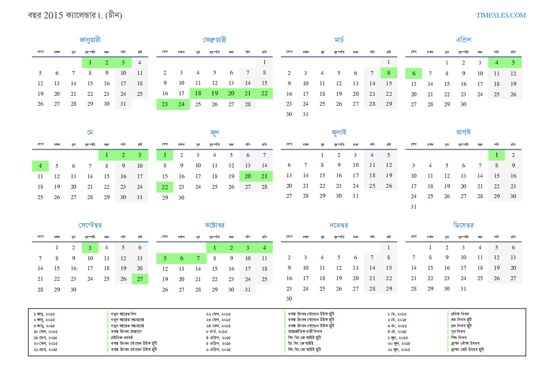
Task: Open the TIMESLES.COM link
Action: (x=501, y=15)
